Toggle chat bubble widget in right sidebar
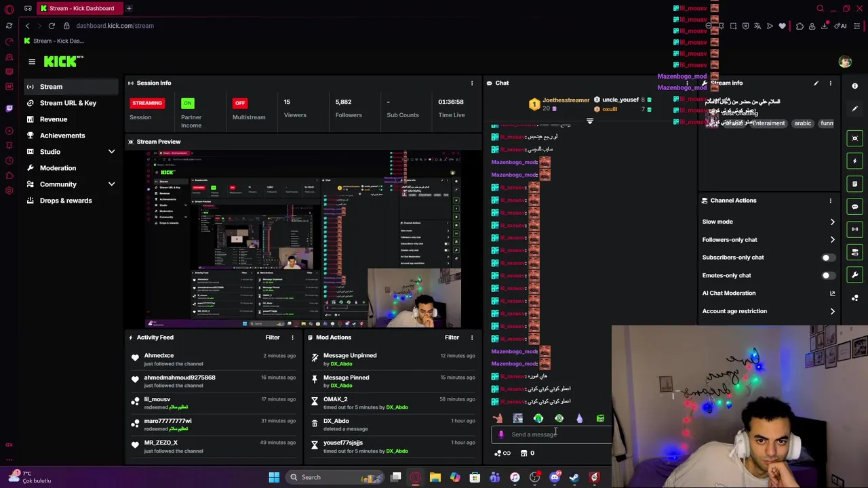 (855, 207)
